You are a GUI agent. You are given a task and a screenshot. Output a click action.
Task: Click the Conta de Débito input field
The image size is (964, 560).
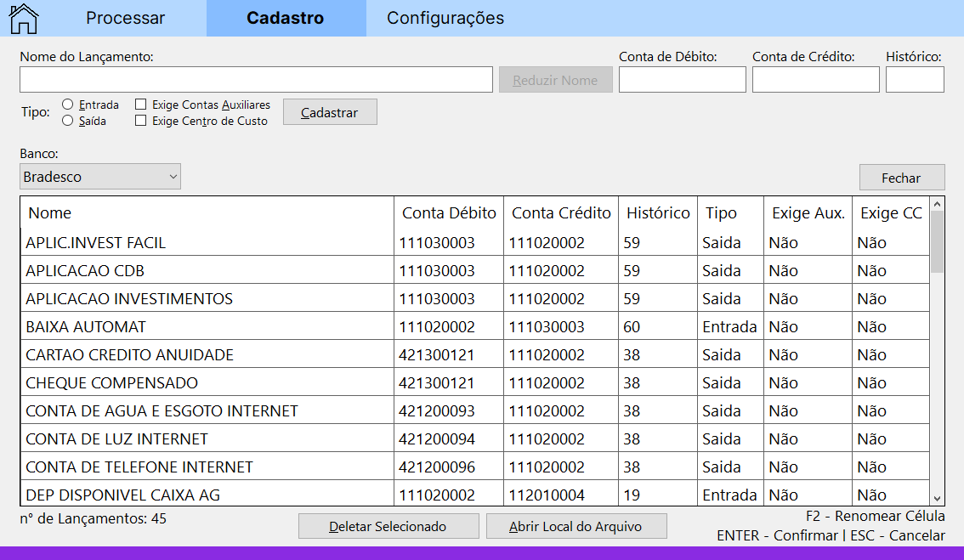pyautogui.click(x=682, y=80)
